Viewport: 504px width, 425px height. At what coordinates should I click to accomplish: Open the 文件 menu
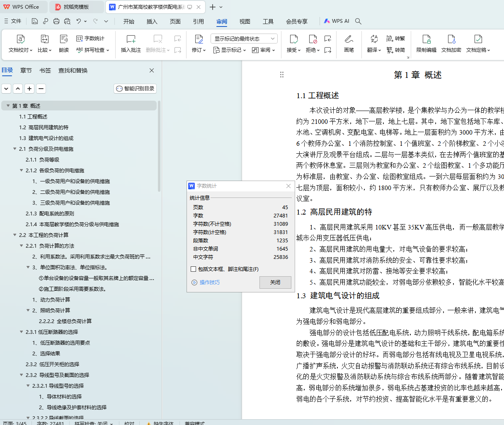point(12,21)
